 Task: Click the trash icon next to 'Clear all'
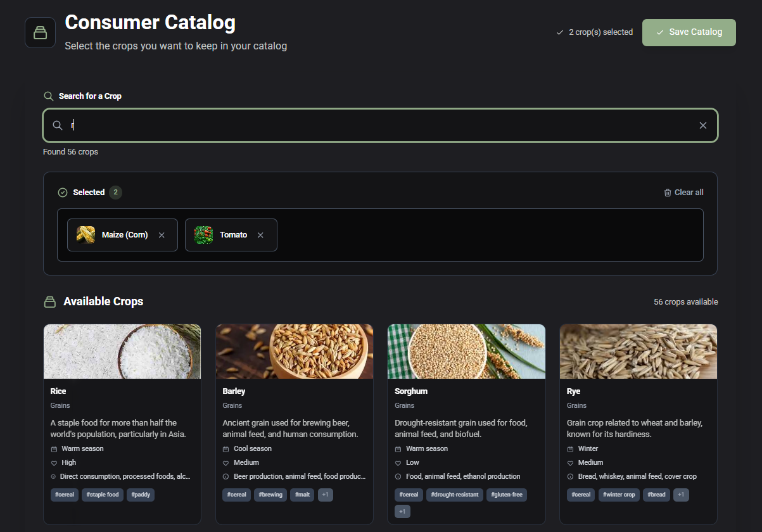668,192
